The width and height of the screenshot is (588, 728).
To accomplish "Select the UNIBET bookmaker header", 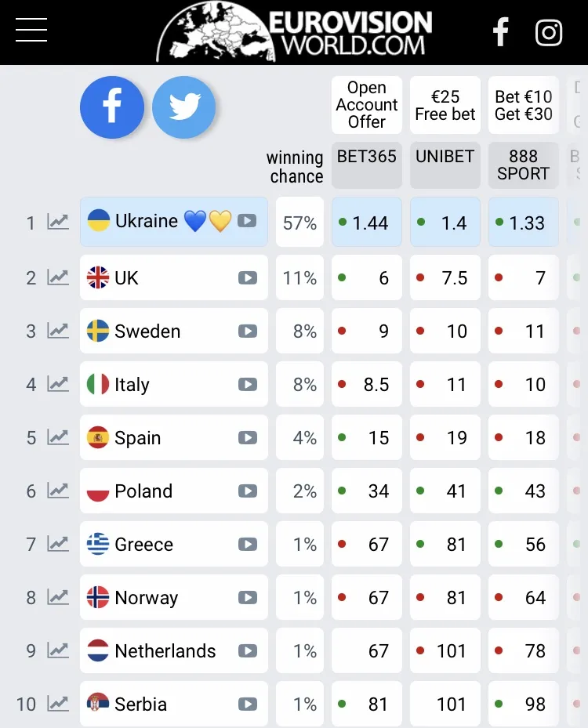I will [x=445, y=165].
